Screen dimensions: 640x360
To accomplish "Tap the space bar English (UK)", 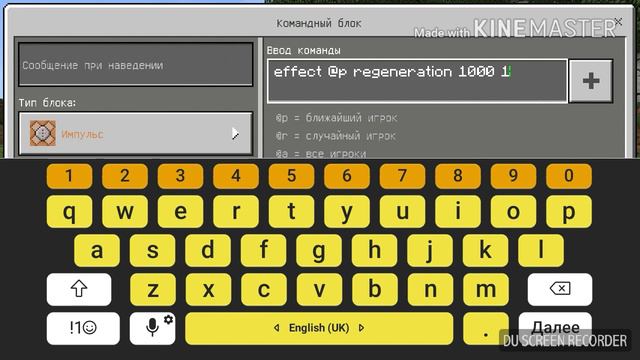I will 319,328.
